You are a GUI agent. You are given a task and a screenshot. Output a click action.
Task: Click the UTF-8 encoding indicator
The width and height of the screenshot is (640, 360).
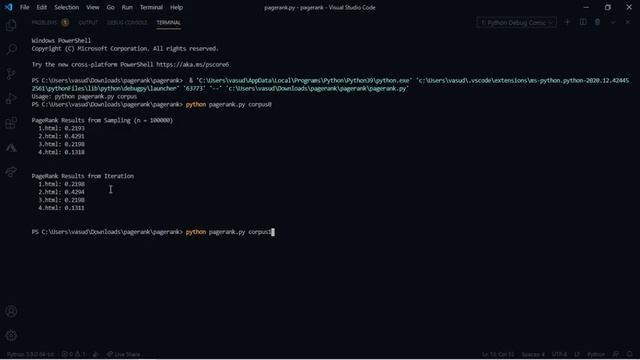coord(559,354)
